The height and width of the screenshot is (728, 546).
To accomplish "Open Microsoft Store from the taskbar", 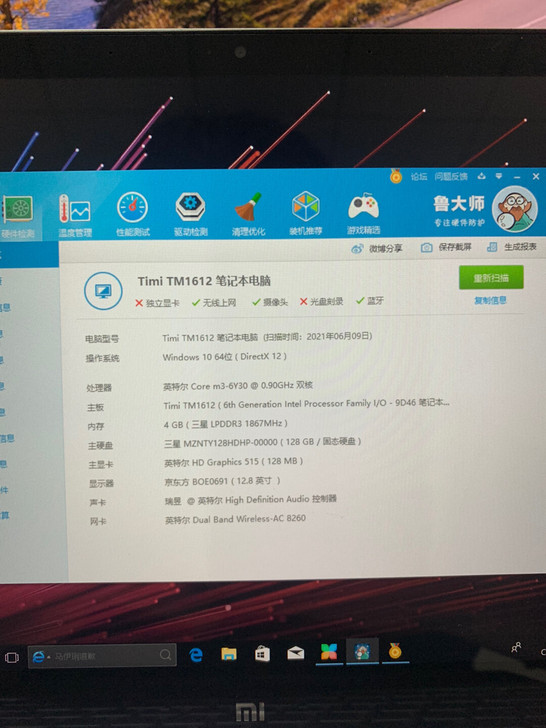I will [x=262, y=654].
